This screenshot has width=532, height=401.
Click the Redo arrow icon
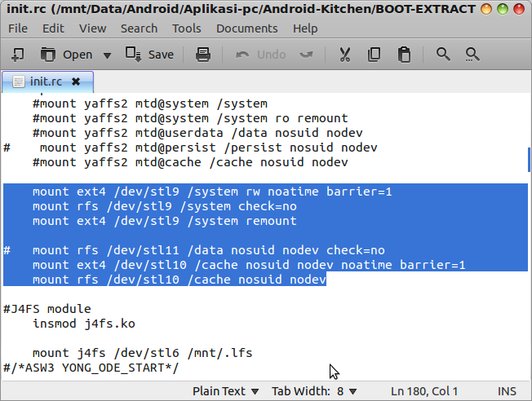click(x=307, y=55)
